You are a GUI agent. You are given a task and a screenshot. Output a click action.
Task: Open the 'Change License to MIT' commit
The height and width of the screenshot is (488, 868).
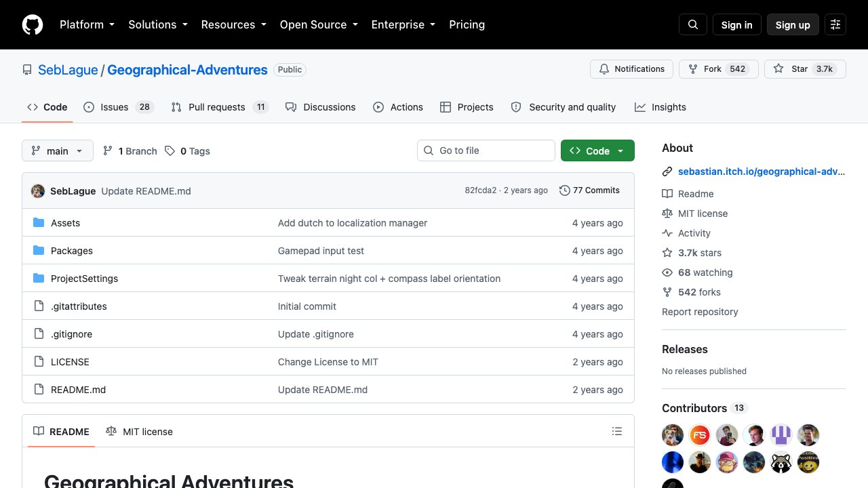[x=328, y=362]
